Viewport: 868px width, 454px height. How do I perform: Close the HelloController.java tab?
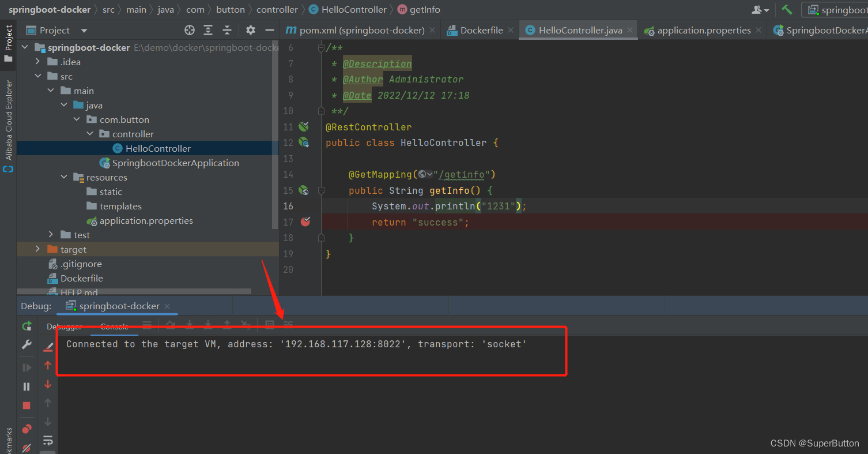(x=630, y=31)
